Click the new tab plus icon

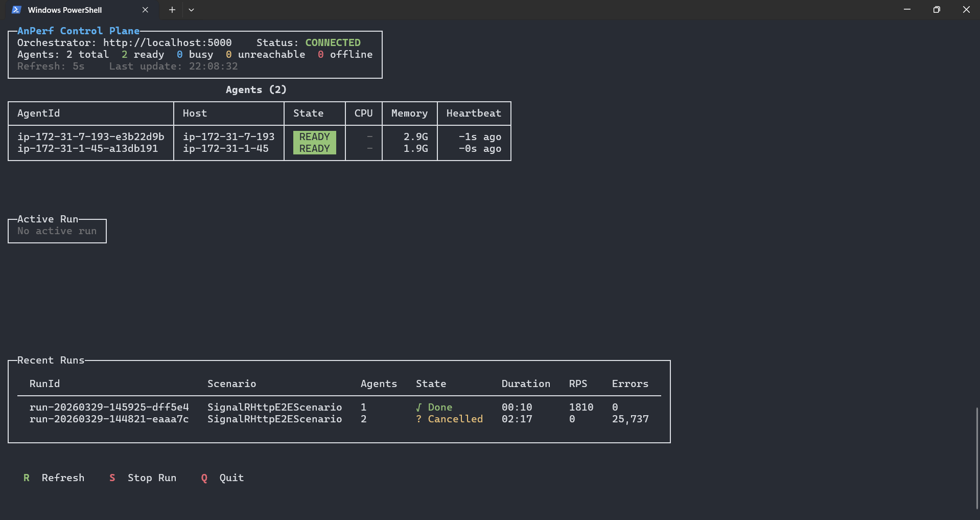tap(172, 10)
